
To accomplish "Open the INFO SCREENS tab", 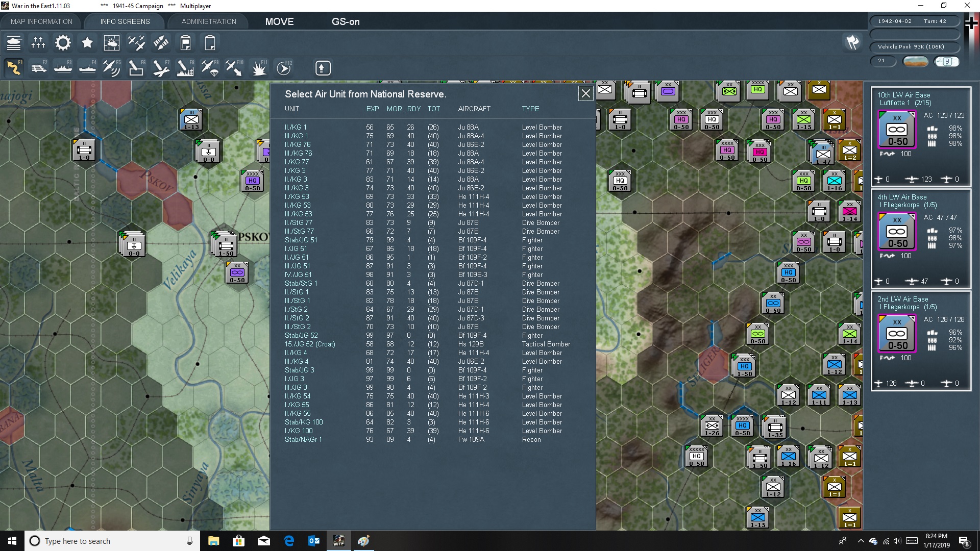I will click(x=125, y=21).
